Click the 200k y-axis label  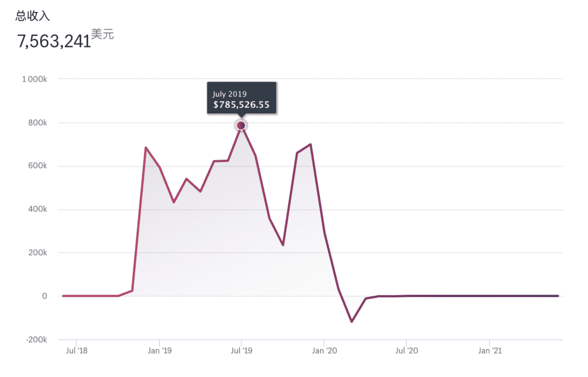click(x=38, y=252)
